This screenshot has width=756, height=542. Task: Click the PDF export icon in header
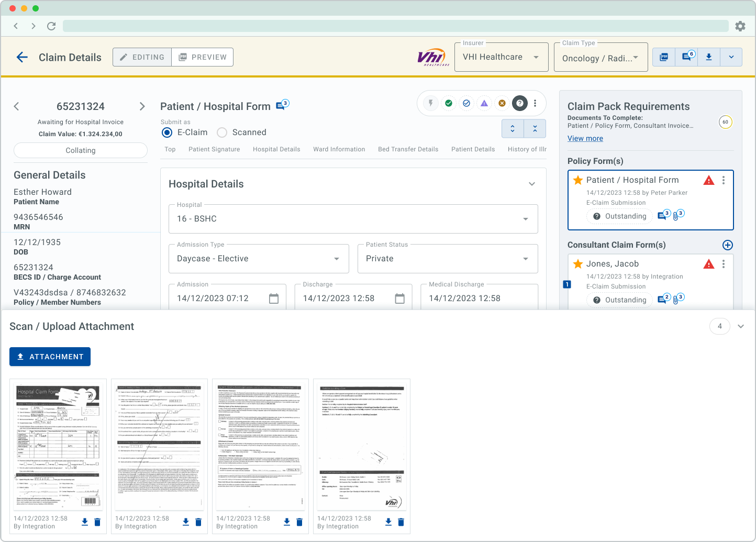click(664, 57)
